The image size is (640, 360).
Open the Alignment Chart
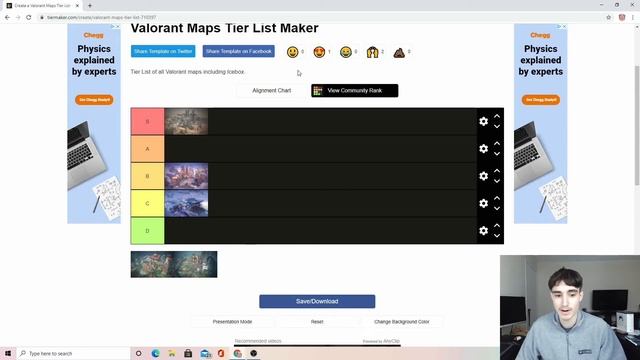pyautogui.click(x=271, y=91)
